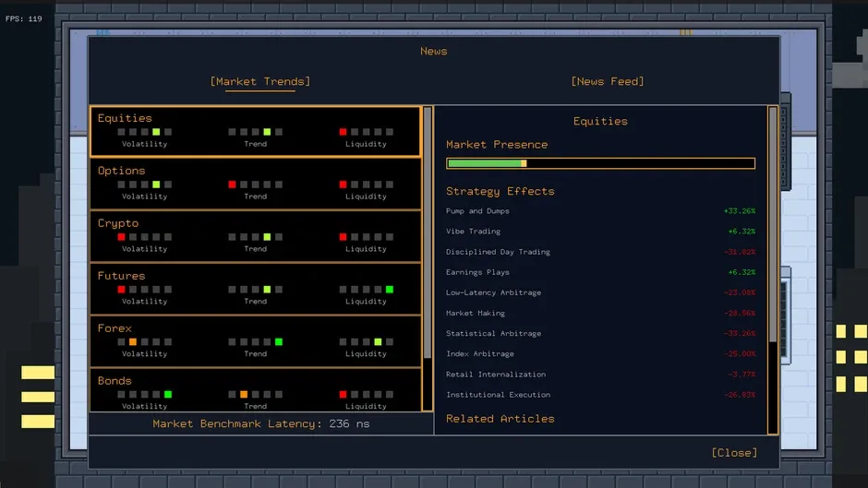Click Forex Liquidity indicator dots
868x488 pixels.
pyautogui.click(x=366, y=342)
